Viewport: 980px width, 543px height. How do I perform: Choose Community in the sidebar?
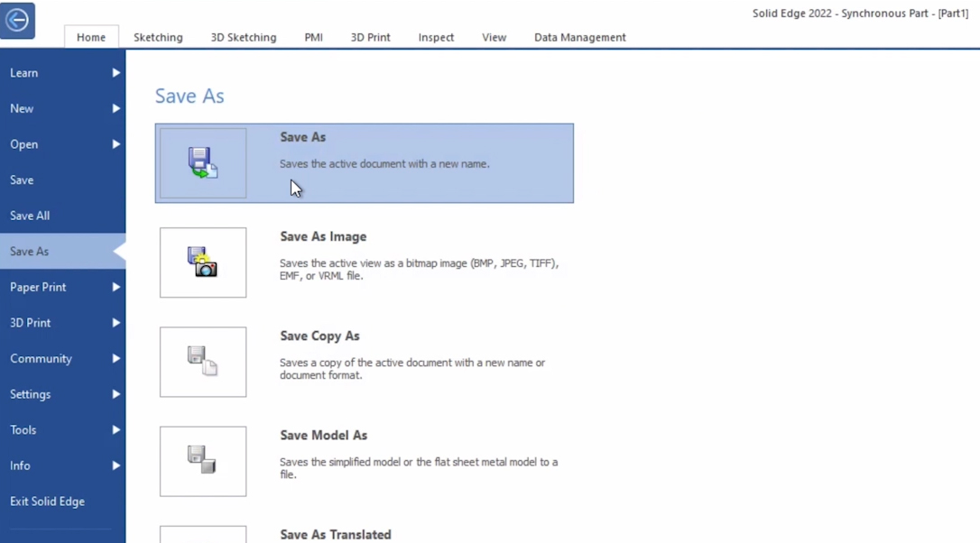pyautogui.click(x=62, y=359)
